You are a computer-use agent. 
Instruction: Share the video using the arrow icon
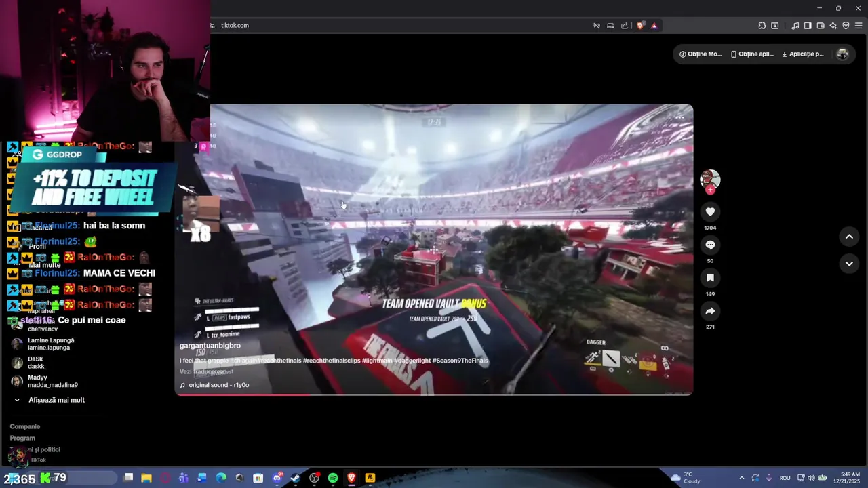(x=710, y=311)
